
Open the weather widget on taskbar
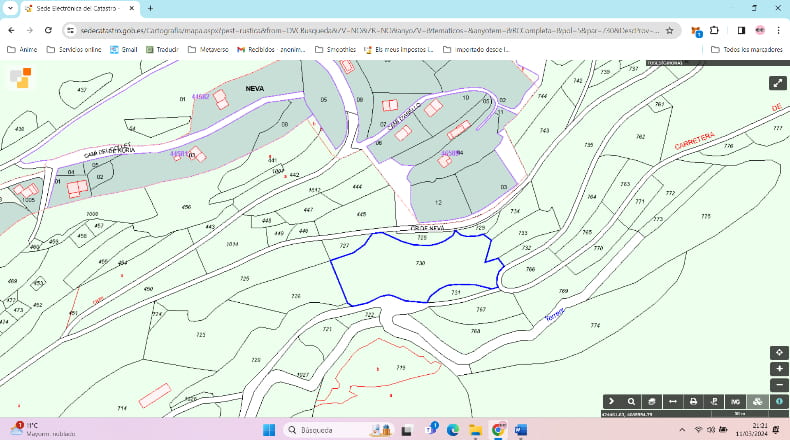click(x=43, y=429)
